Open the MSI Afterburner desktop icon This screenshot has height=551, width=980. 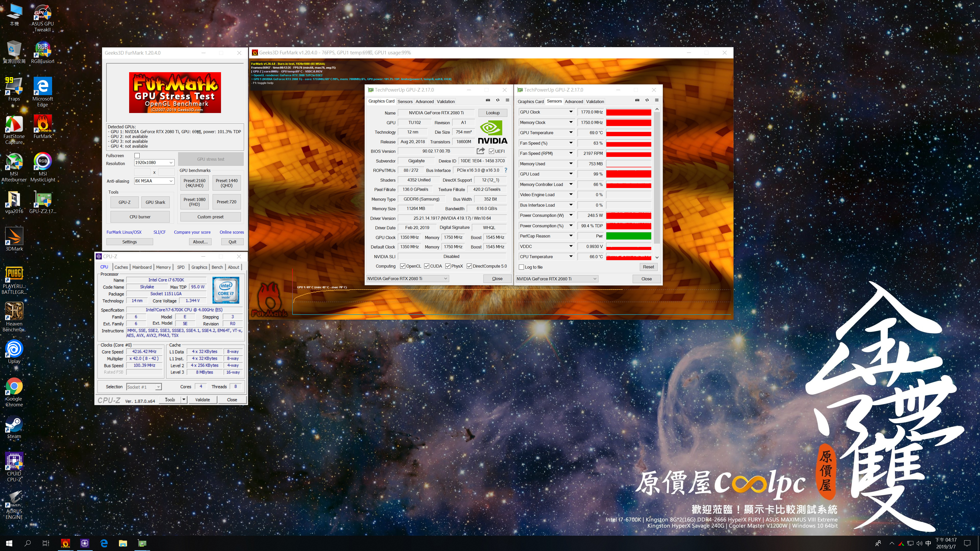14,167
